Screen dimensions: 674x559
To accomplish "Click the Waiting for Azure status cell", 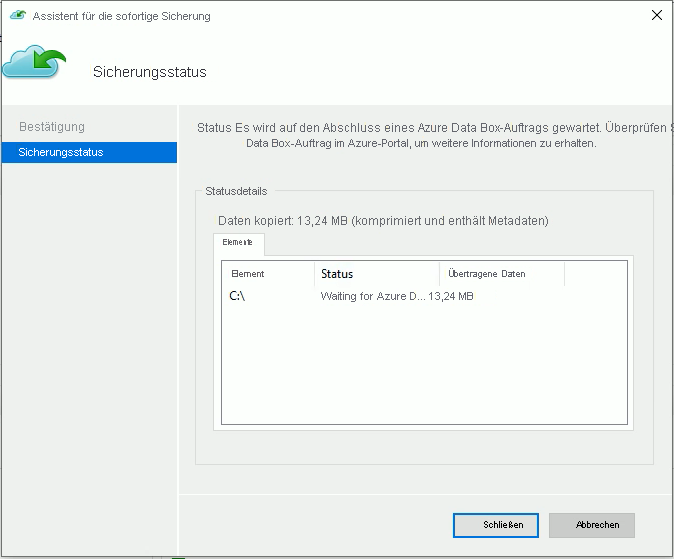I will (x=372, y=297).
